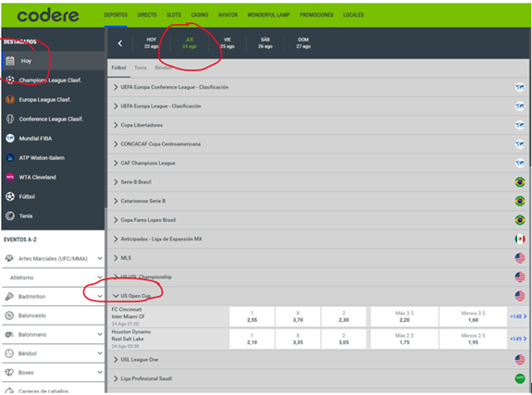Click the Badminton shuttlecock icon
Screen dimensions: 532x395
click(x=9, y=296)
